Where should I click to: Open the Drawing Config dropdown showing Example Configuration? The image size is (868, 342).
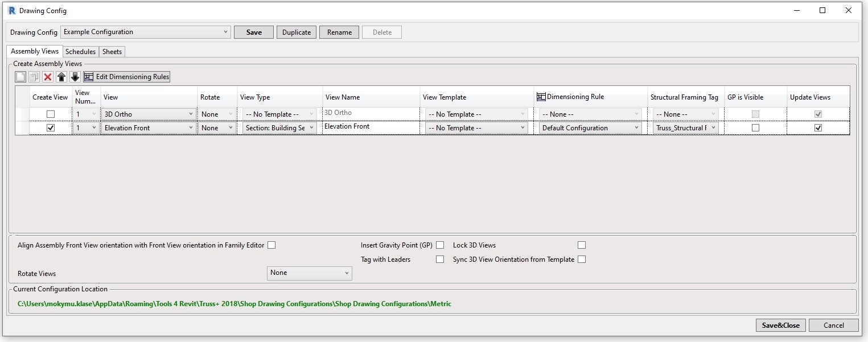pyautogui.click(x=145, y=32)
